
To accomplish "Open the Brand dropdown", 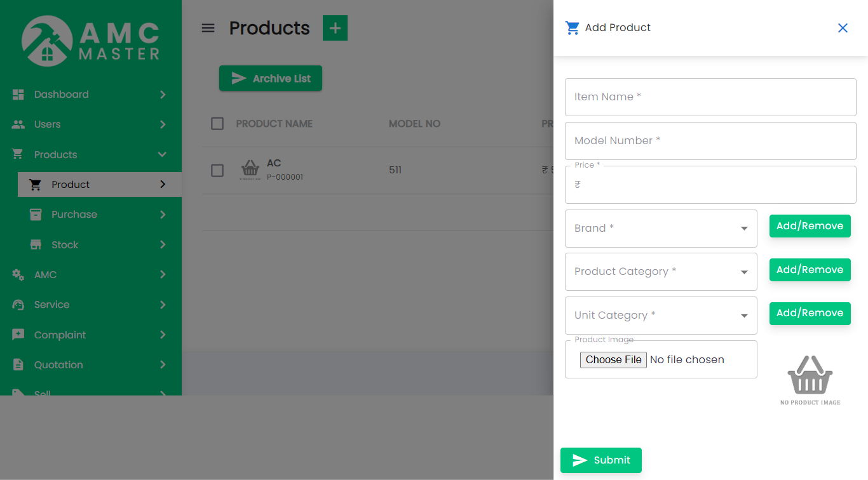I will [661, 228].
